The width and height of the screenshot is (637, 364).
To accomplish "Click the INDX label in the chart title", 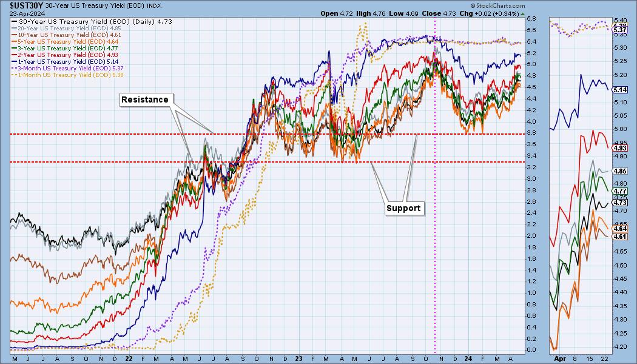I will pyautogui.click(x=154, y=6).
